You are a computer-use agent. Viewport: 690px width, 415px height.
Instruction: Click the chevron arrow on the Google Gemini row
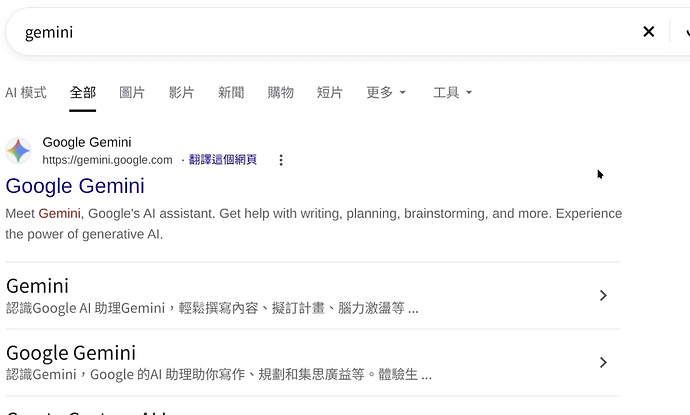click(603, 362)
